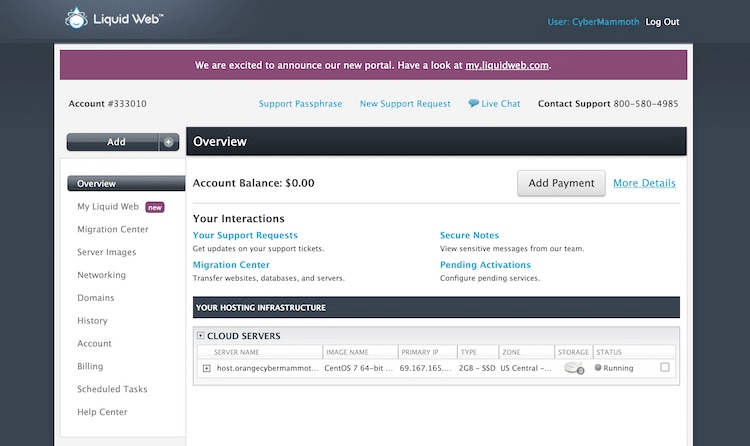The image size is (750, 446).
Task: Click the 'new' badge beside My Liquid Web
Action: point(155,207)
